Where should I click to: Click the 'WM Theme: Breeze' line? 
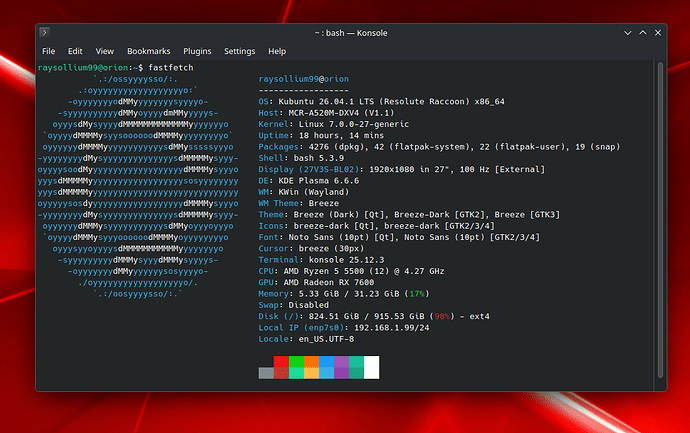(x=299, y=203)
